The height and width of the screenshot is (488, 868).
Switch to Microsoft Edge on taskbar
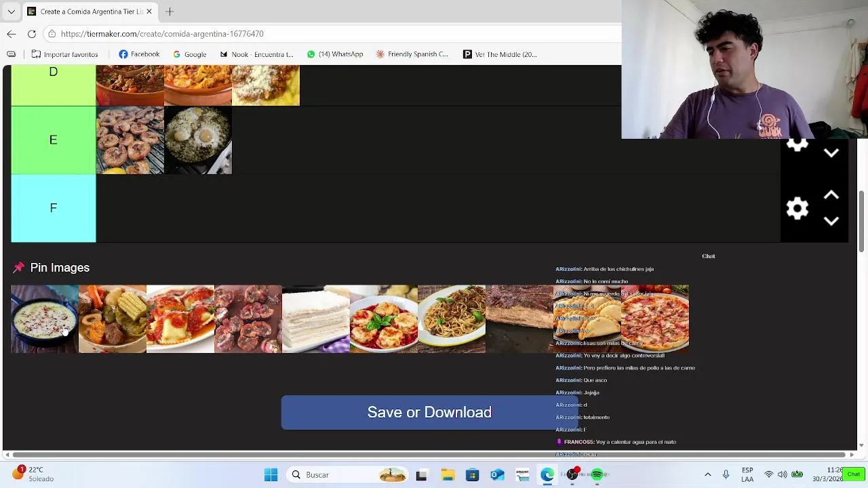pyautogui.click(x=547, y=475)
